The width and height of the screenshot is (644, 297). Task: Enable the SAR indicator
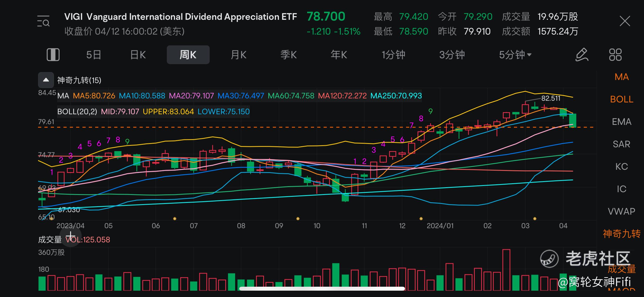pos(622,144)
